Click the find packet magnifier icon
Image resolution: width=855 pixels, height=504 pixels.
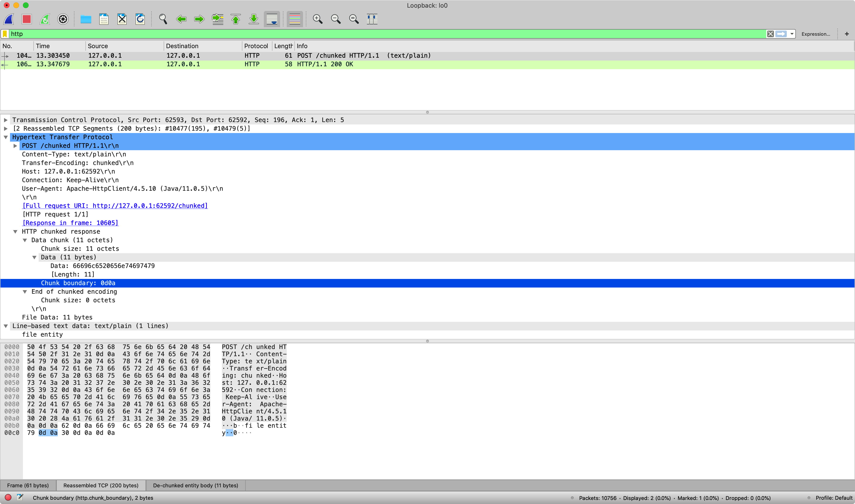163,19
